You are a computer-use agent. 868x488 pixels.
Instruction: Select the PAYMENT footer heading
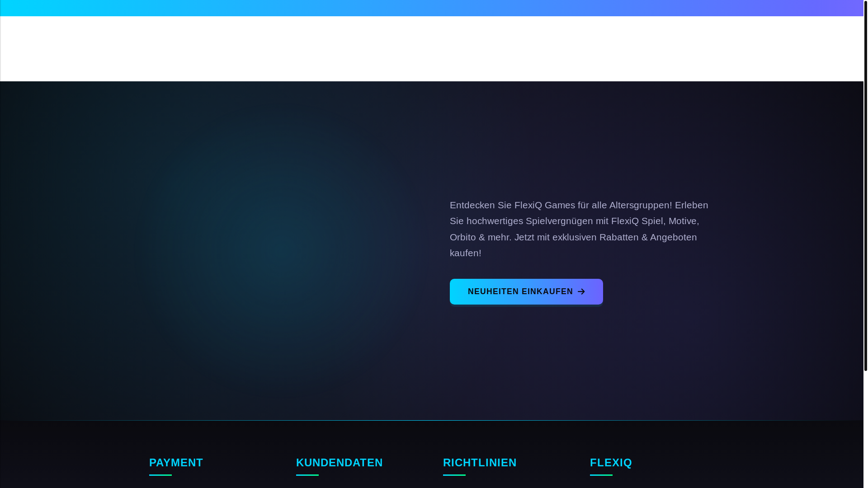point(176,463)
